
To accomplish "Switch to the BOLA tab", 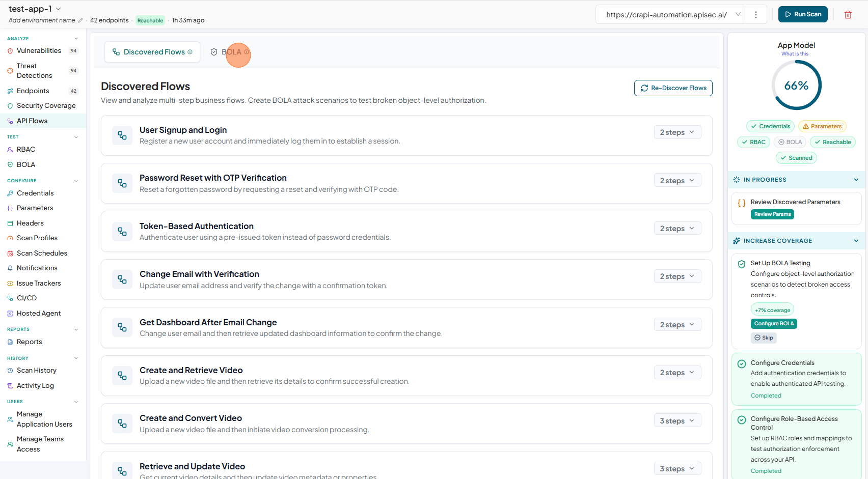I will tap(231, 52).
